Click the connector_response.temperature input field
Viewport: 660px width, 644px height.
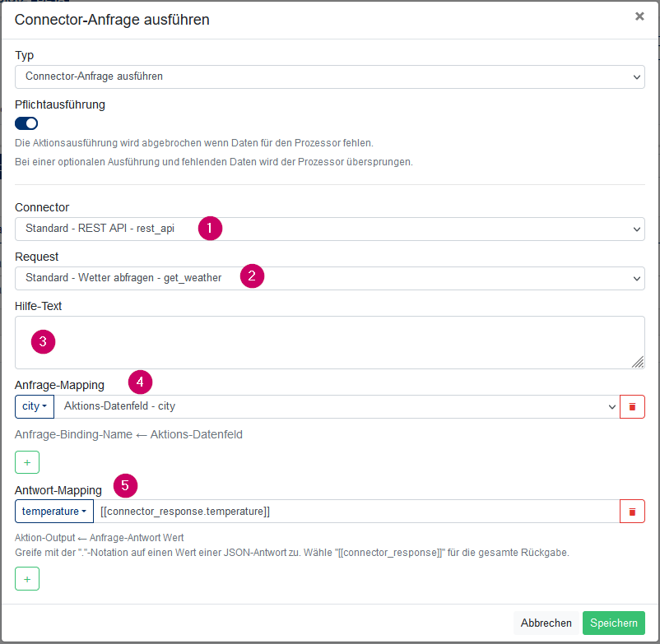[x=356, y=511]
